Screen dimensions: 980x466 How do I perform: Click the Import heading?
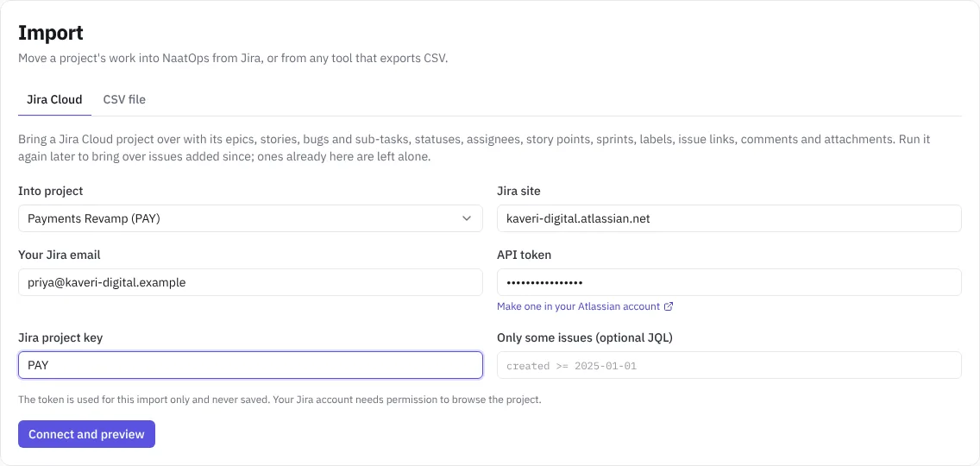51,33
